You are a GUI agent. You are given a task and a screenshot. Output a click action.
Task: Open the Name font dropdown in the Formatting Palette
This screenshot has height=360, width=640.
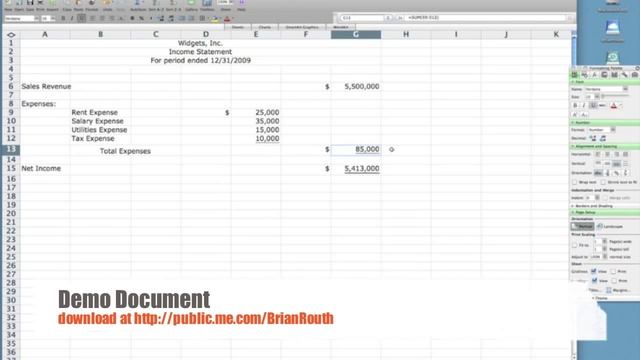[625, 89]
